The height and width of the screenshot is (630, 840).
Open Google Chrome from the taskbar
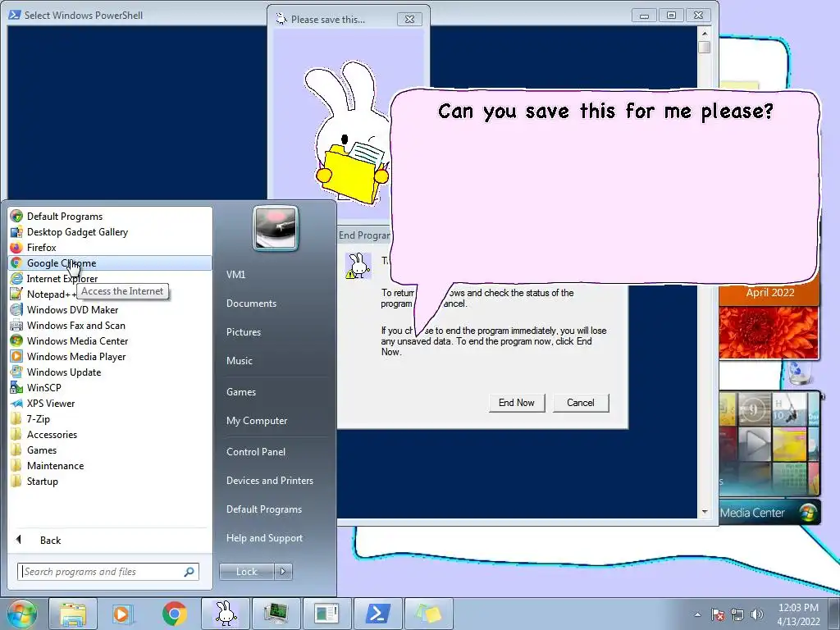tap(174, 614)
